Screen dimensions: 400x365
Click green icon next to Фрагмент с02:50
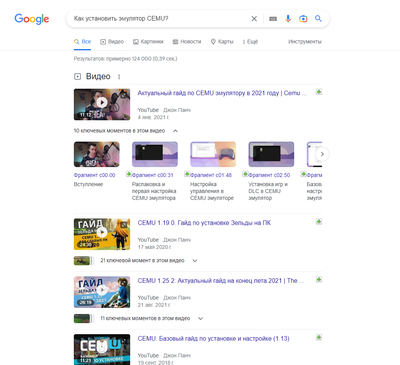point(245,174)
